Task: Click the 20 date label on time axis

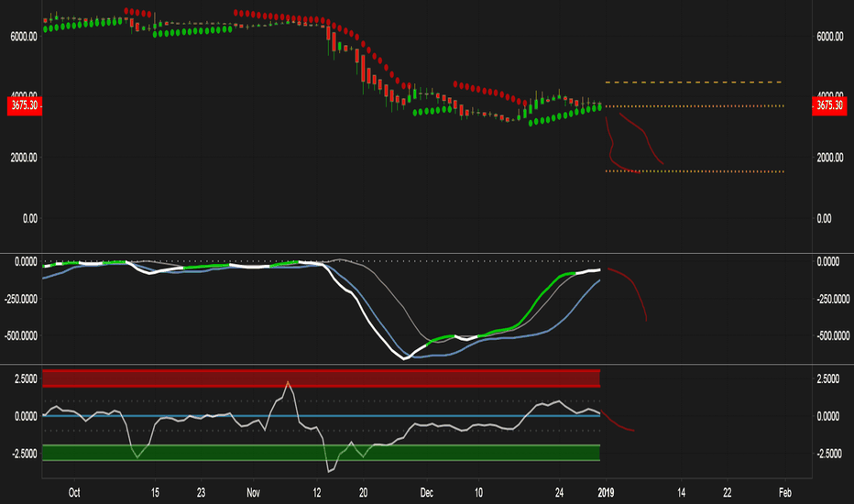Action: pyautogui.click(x=363, y=493)
